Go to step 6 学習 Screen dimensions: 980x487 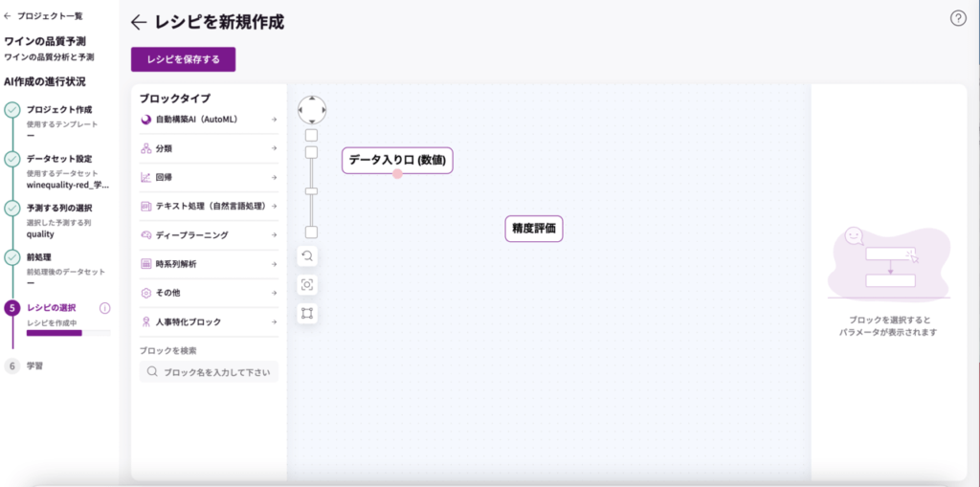coord(34,365)
